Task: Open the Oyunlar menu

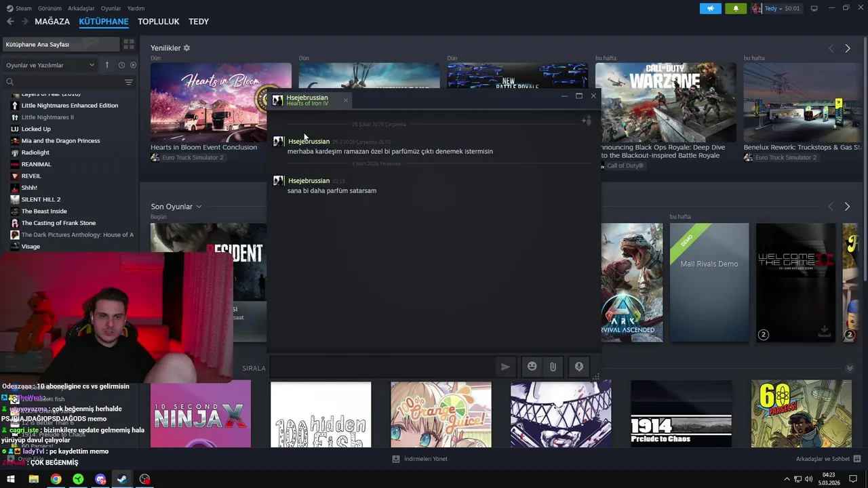Action: (x=111, y=8)
